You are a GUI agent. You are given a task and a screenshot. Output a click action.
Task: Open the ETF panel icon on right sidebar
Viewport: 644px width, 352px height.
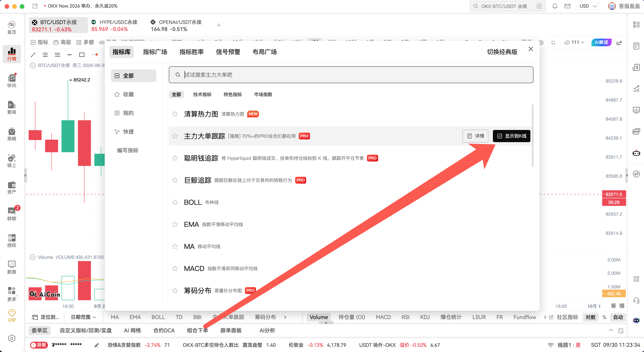point(636,131)
